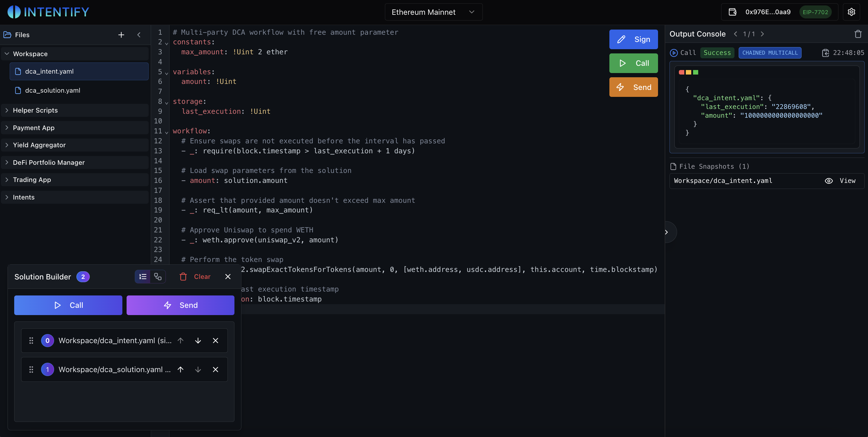Viewport: 868px width, 437px height.
Task: Open dca_intent.yaml file
Action: click(79, 71)
